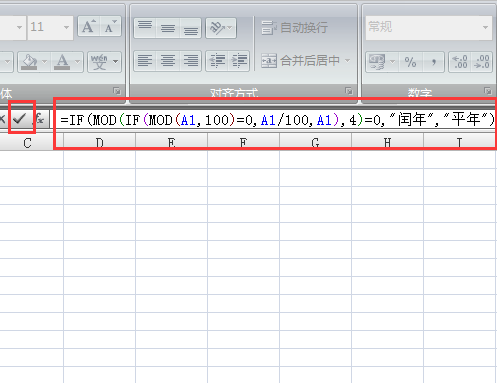Expand the text orientation dropdown arrow
Viewport: 497px width, 383px height.
point(231,28)
